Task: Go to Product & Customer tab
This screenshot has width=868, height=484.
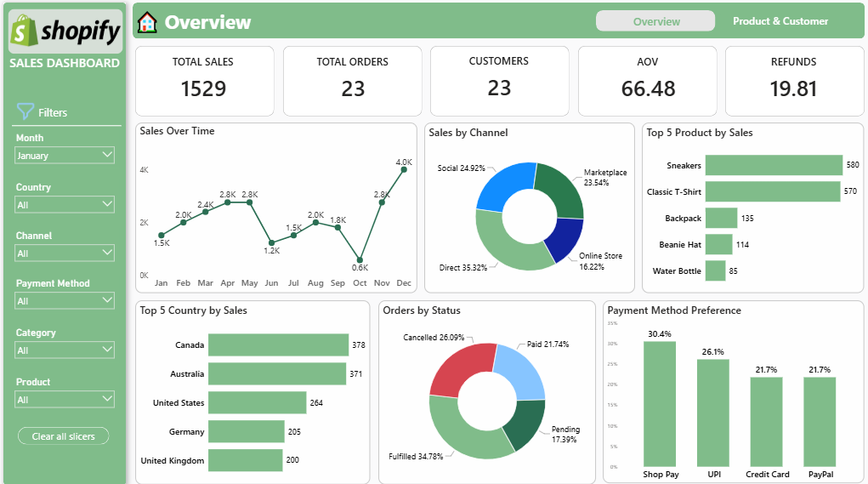Action: (x=780, y=21)
